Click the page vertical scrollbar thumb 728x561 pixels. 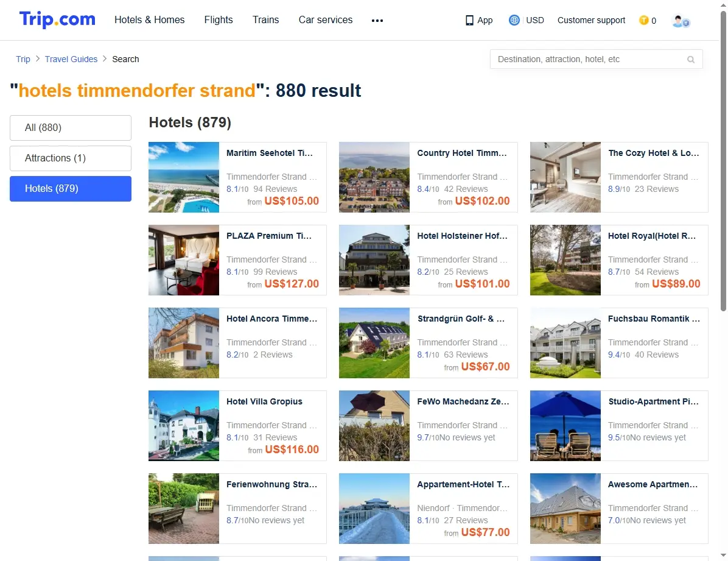pyautogui.click(x=723, y=160)
